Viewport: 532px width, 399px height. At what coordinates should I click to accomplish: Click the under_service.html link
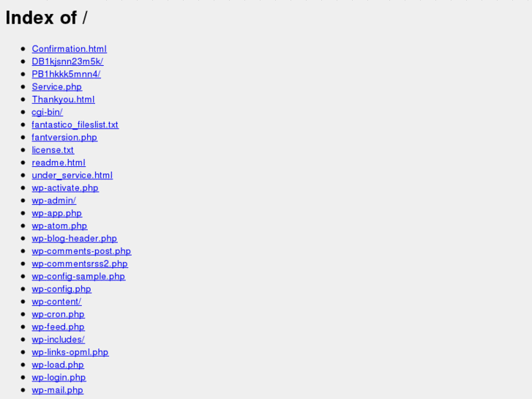point(72,175)
